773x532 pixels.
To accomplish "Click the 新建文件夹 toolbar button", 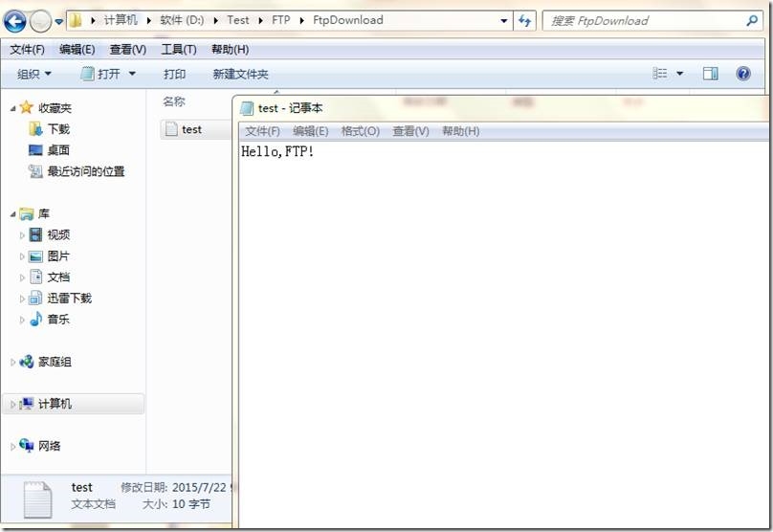I will coord(240,74).
